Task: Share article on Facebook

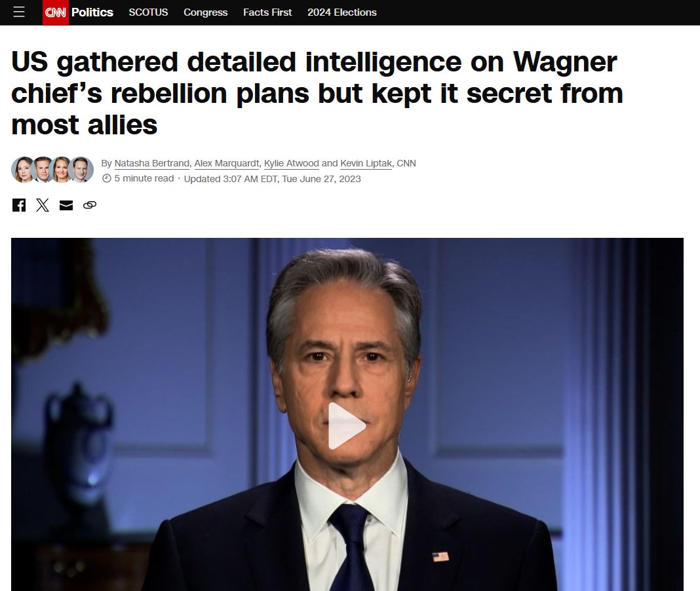Action: pos(19,205)
